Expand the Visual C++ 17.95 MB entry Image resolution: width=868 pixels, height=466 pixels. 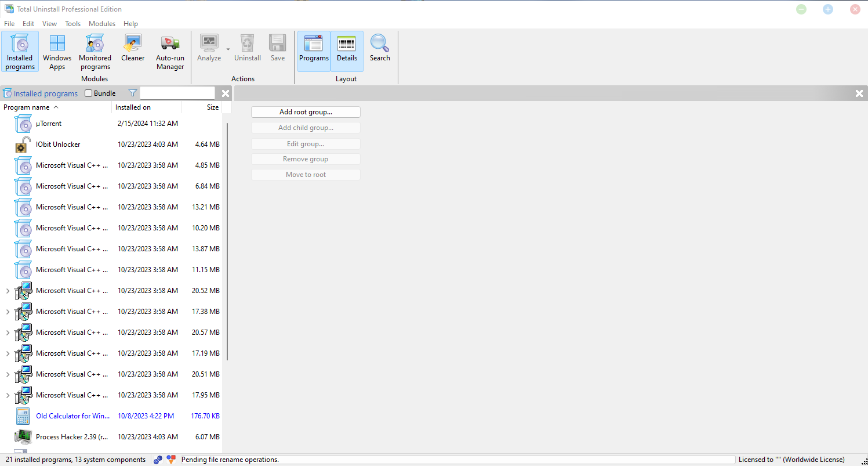(8, 395)
